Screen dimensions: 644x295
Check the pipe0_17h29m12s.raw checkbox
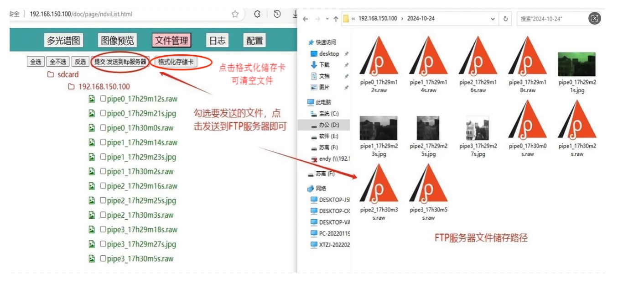103,99
